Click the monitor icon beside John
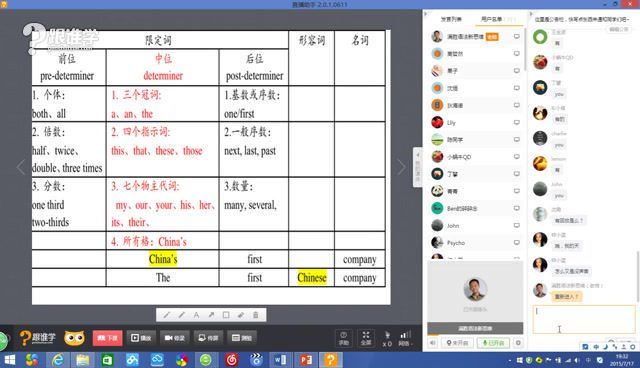This screenshot has height=368, width=640. (517, 225)
